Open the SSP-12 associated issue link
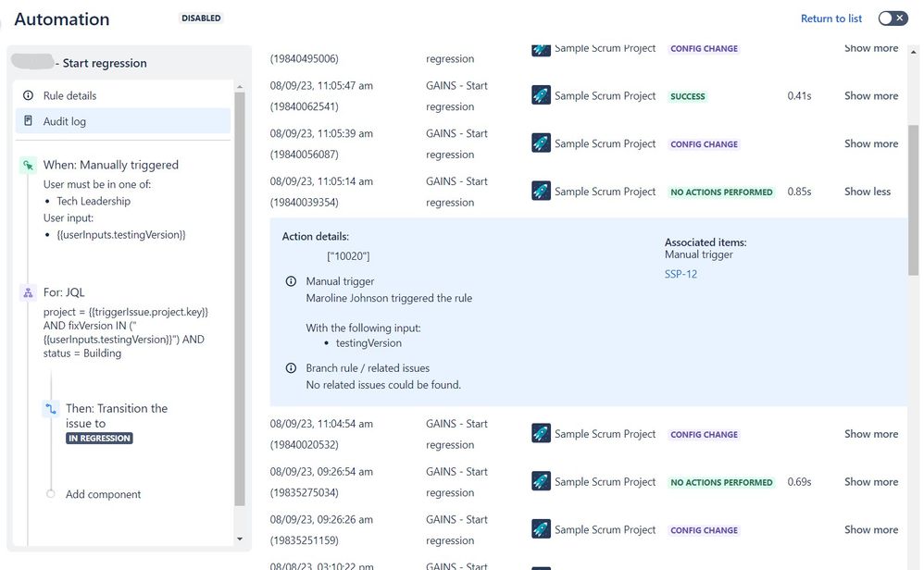The height and width of the screenshot is (570, 924). click(681, 274)
